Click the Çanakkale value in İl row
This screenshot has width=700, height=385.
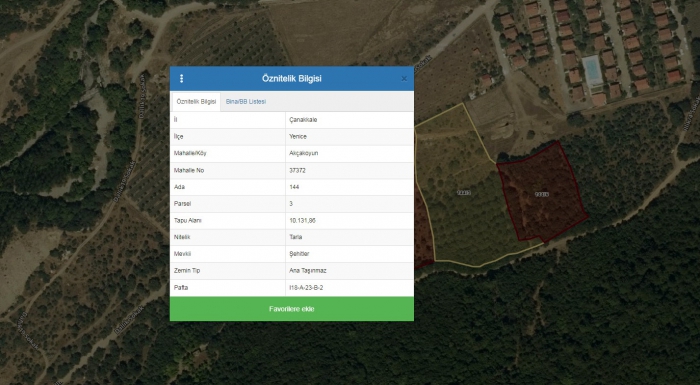303,120
